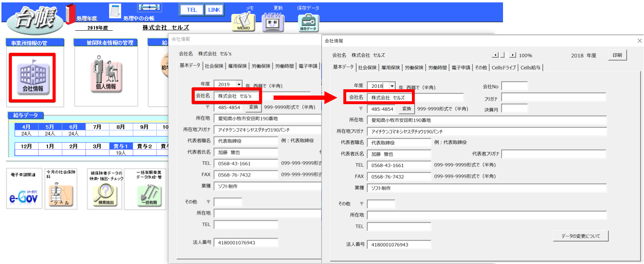644x264 pixels.
Task: Click 変換 button in left dialog
Action: 253,107
